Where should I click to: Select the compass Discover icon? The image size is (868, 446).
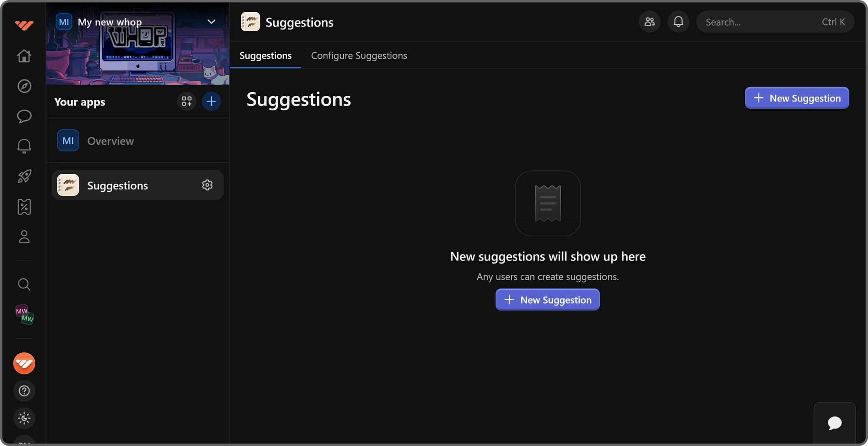point(24,86)
